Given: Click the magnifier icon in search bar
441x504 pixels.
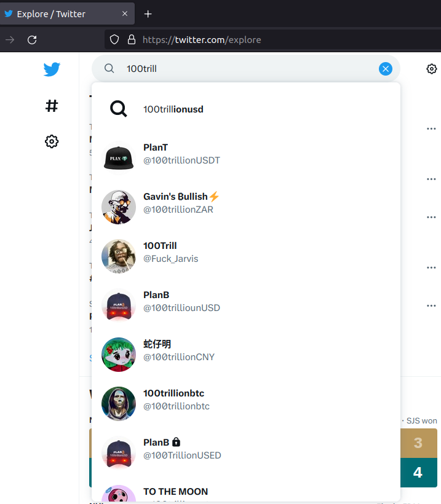Looking at the screenshot, I should point(109,68).
